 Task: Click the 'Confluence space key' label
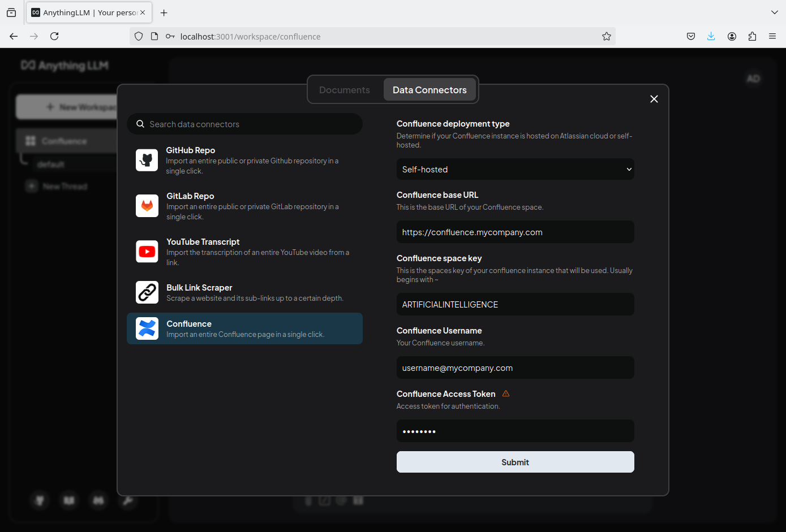(x=439, y=258)
